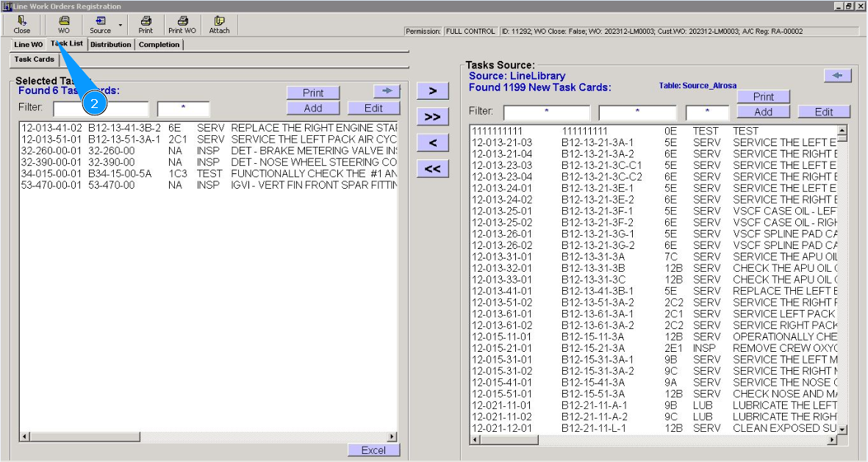
Task: Click Add in Selected Task Cards panel
Action: 313,108
